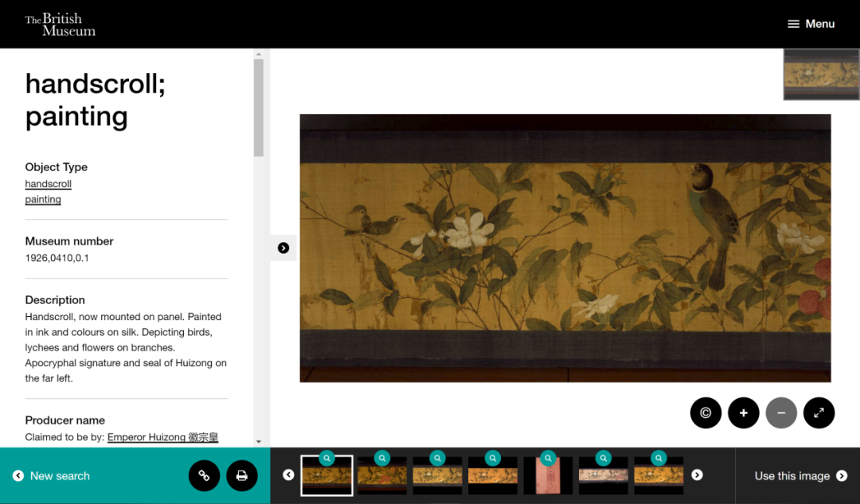
Task: Open the Menu in the header
Action: pyautogui.click(x=811, y=24)
